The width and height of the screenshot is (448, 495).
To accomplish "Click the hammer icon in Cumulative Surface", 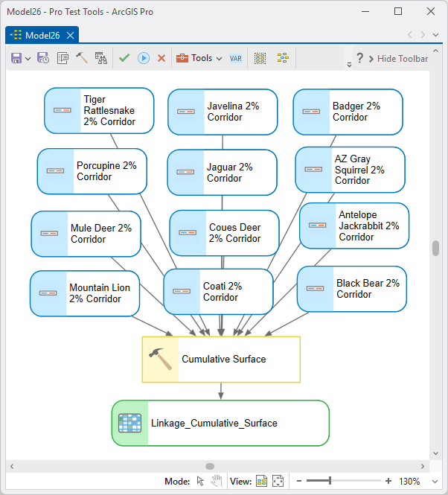I will pyautogui.click(x=161, y=360).
